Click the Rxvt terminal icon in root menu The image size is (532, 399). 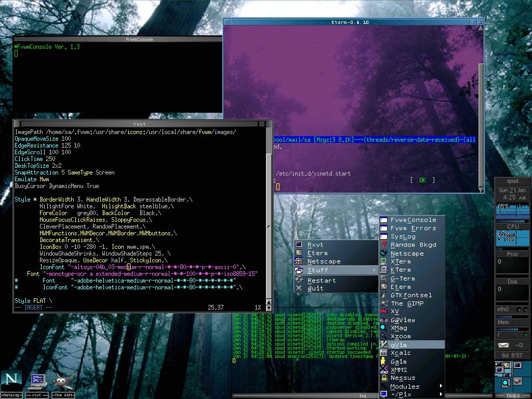(299, 245)
